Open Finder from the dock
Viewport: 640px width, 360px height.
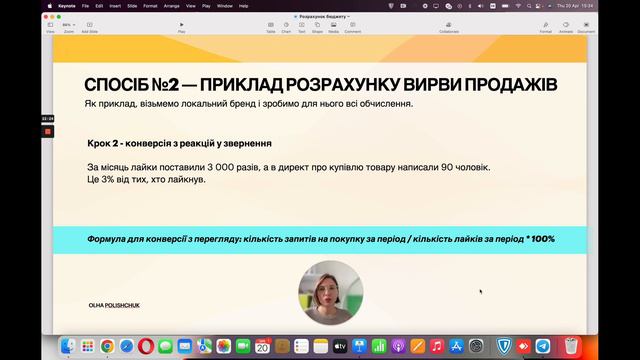68,347
